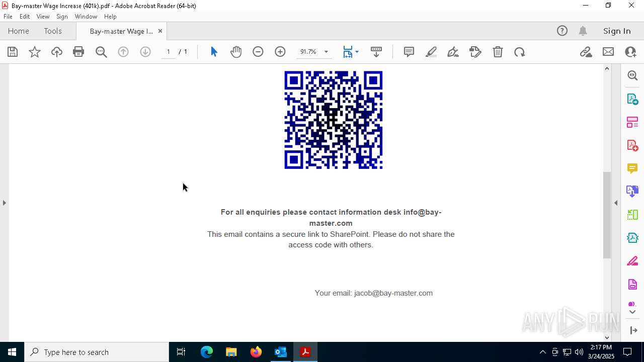This screenshot has height=362, width=644.
Task: Open Outlook from the taskbar
Action: coord(280,352)
